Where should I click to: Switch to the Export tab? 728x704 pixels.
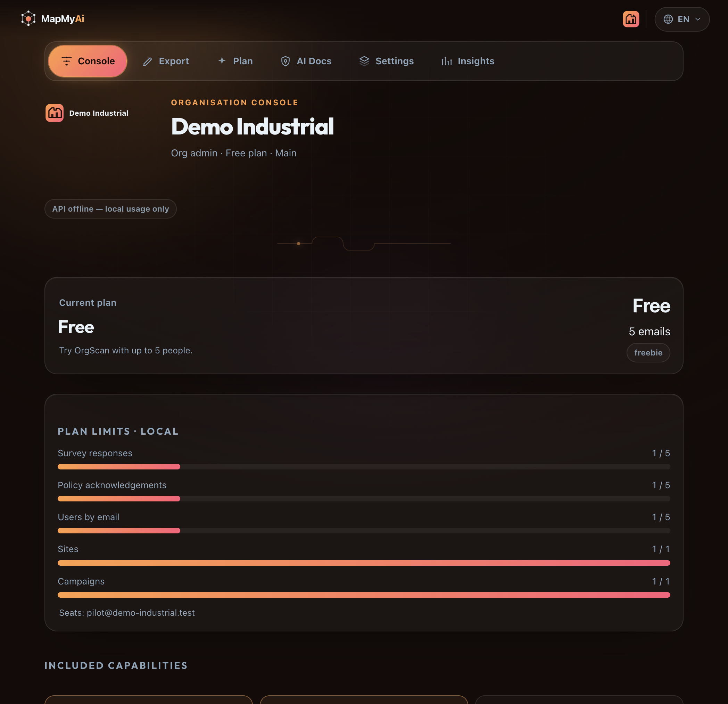click(x=166, y=61)
